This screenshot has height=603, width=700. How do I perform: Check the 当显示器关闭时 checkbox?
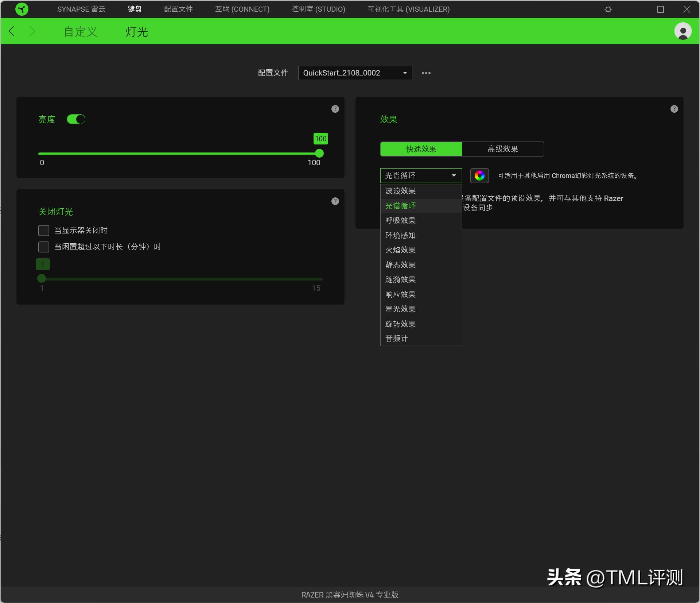point(44,231)
